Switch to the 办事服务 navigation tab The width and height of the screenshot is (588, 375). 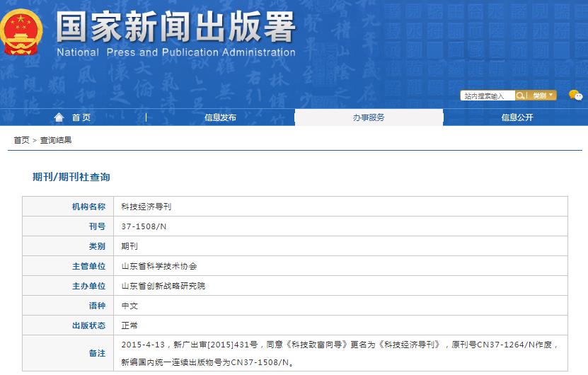tap(369, 117)
